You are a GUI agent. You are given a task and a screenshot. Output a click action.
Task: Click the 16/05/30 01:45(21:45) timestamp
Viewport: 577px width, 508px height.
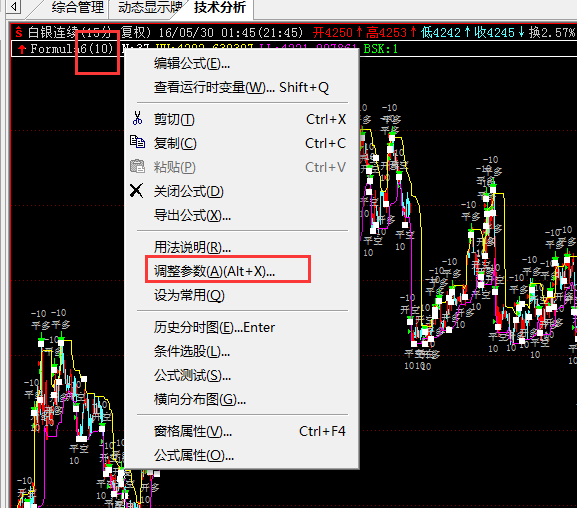231,33
